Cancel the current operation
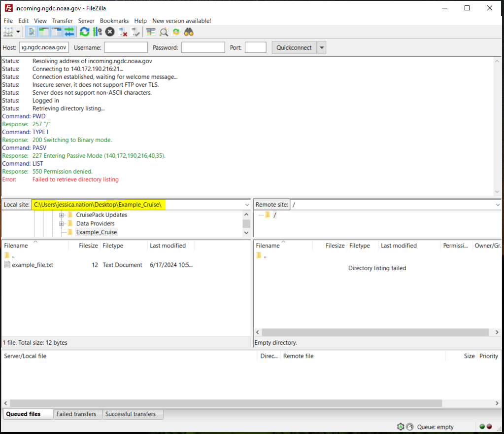 110,32
